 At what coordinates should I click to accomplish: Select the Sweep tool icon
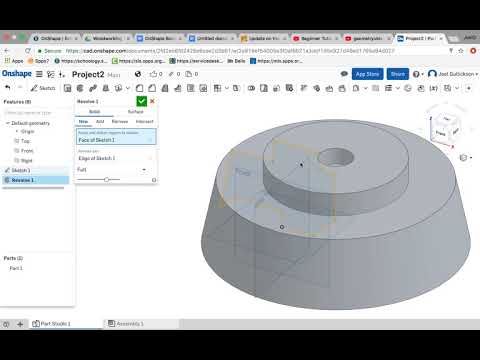93,88
